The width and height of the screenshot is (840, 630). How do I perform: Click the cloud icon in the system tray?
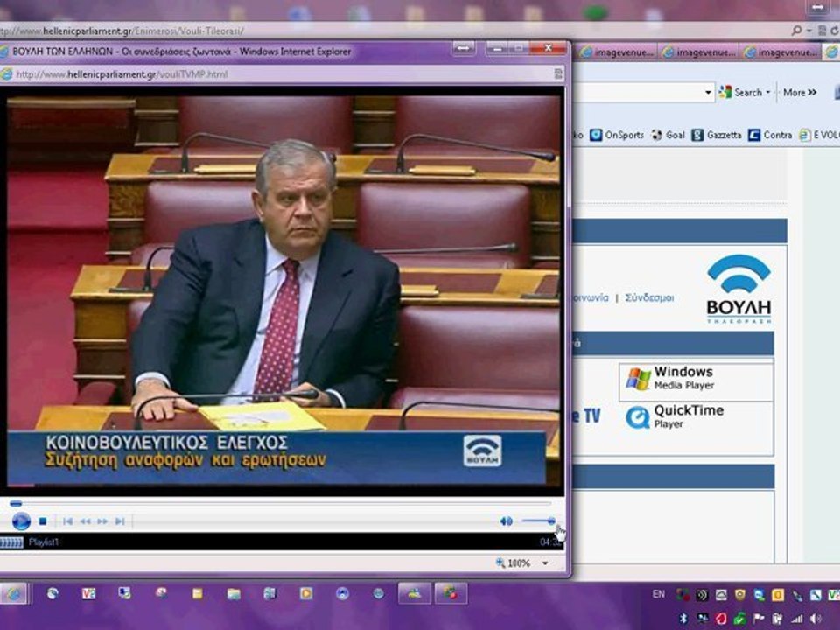721,595
